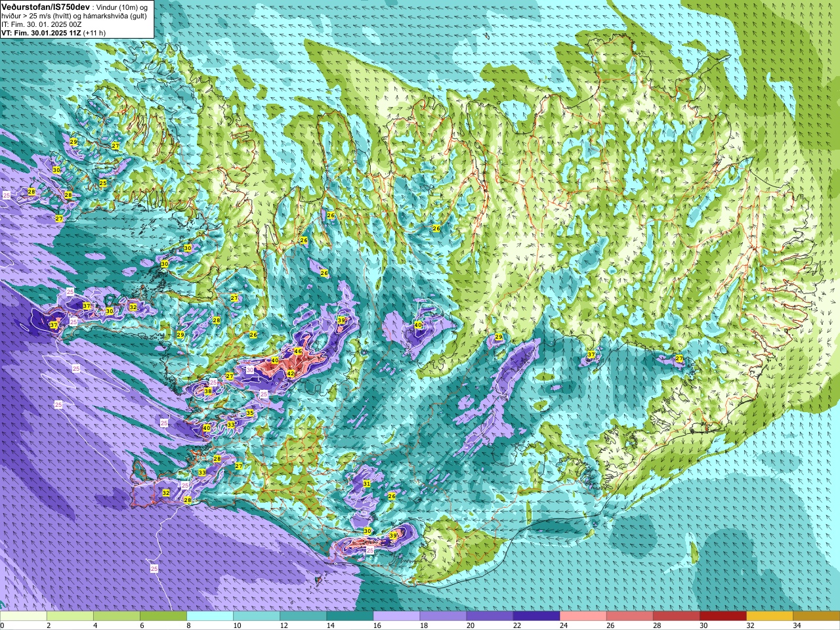Viewport: 840px width, 630px height.
Task: Click the legend swatch between 16 and 18
Action: tap(396, 616)
